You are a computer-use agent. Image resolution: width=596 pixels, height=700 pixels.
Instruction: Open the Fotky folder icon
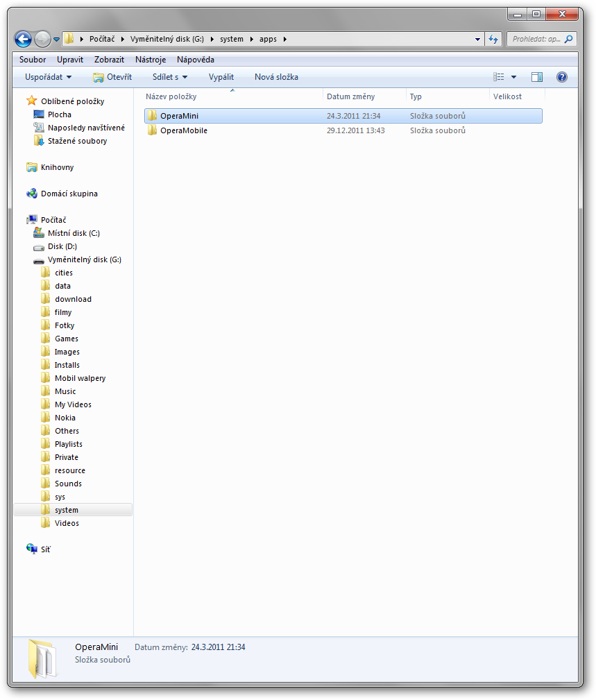point(46,325)
